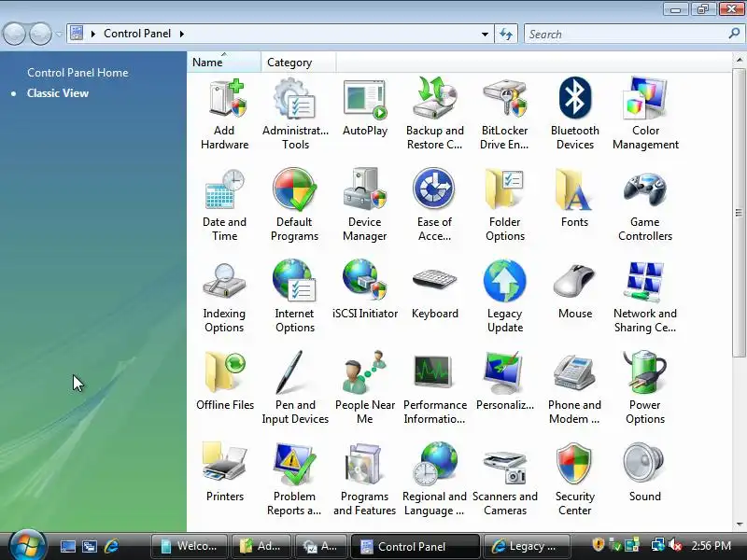Open Date and Time settings
Viewport: 747px width, 560px height.
pyautogui.click(x=224, y=205)
